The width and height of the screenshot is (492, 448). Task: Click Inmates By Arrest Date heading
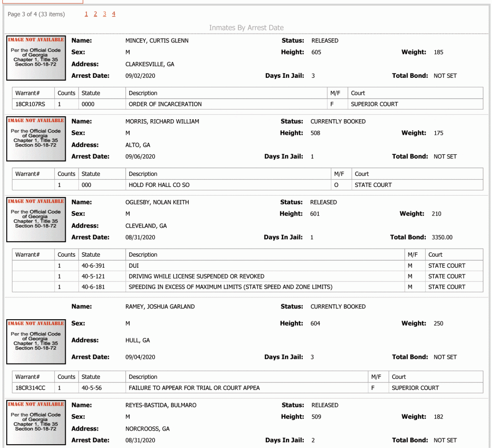pos(246,27)
